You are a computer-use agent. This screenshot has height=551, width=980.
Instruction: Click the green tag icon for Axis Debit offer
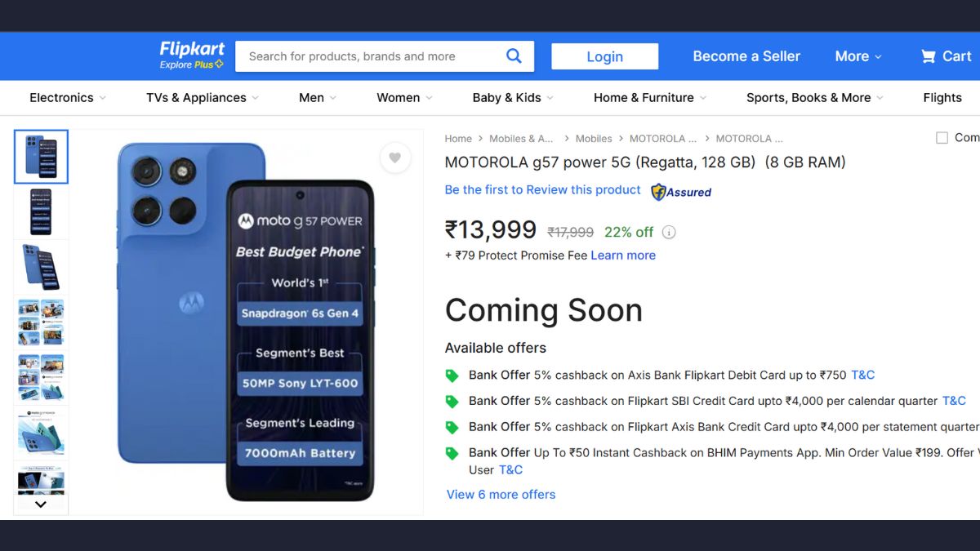pyautogui.click(x=452, y=375)
